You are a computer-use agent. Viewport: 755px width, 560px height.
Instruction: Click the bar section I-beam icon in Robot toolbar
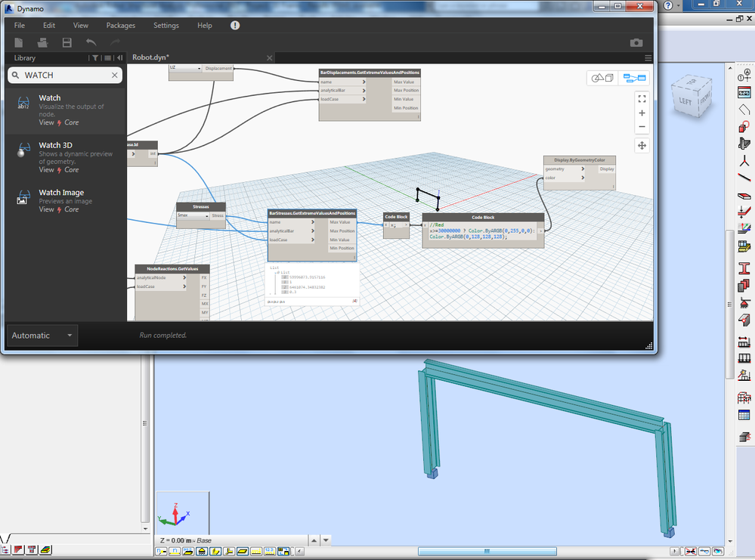[x=744, y=269]
